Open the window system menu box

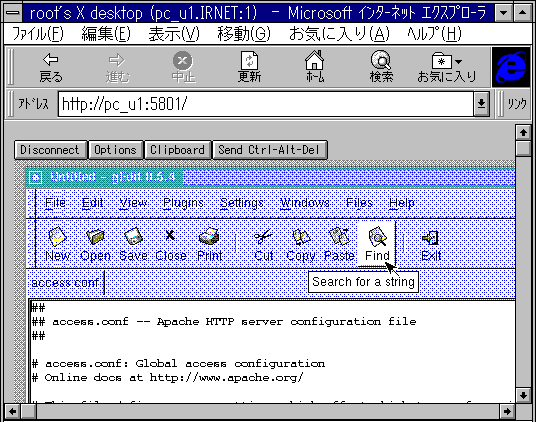pos(13,13)
